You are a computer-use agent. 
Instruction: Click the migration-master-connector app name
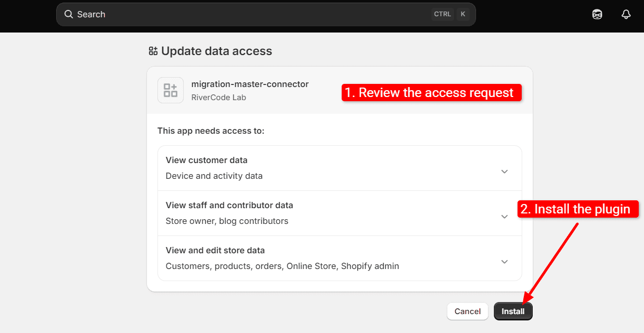[x=250, y=84]
